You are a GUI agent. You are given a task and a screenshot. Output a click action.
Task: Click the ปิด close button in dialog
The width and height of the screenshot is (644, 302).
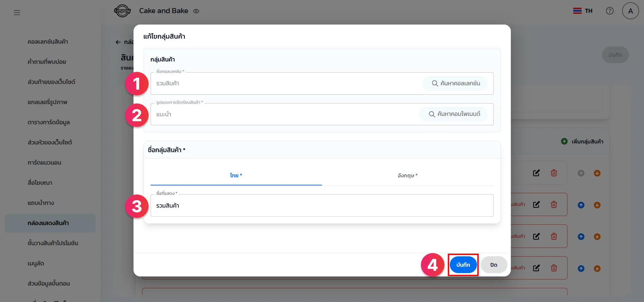click(493, 265)
